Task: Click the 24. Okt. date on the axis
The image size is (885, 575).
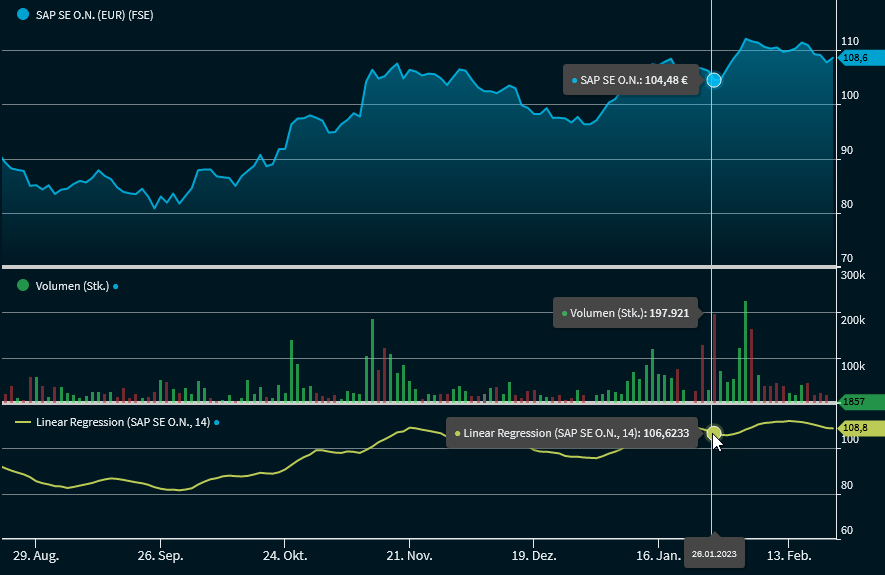Action: pyautogui.click(x=284, y=554)
